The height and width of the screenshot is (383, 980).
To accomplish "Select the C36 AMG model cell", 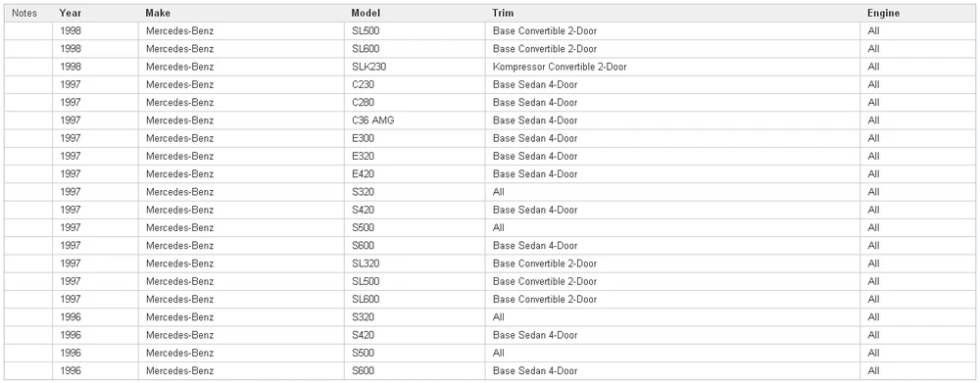I will (415, 120).
